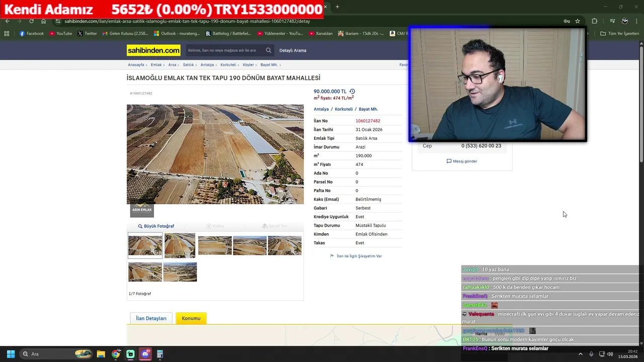This screenshot has height=362, width=644.
Task: Select the second photo thumbnail
Action: [180, 245]
